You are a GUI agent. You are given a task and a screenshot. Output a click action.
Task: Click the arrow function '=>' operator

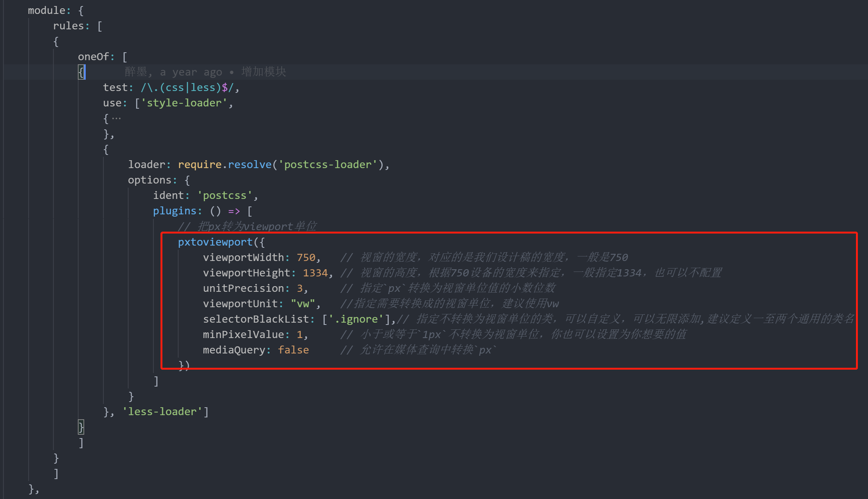pyautogui.click(x=234, y=211)
